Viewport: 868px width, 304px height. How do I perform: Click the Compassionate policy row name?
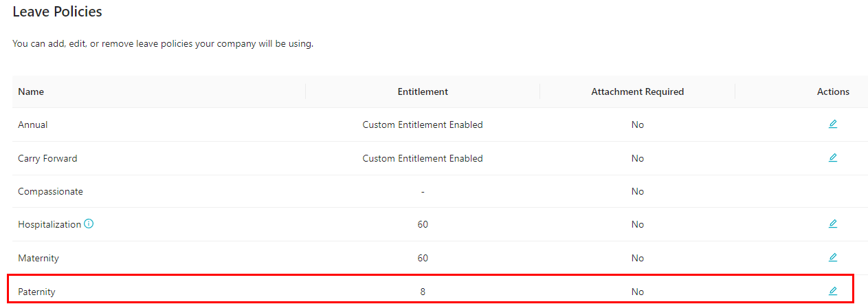pyautogui.click(x=50, y=191)
